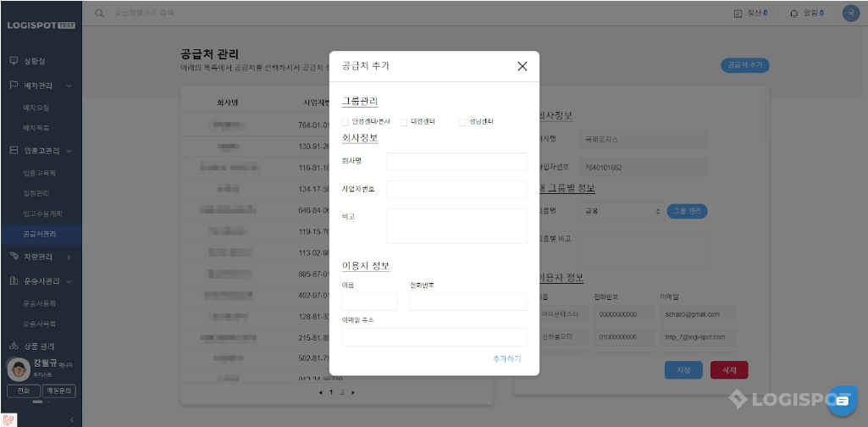Click the user profile avatar in header

coord(850,14)
